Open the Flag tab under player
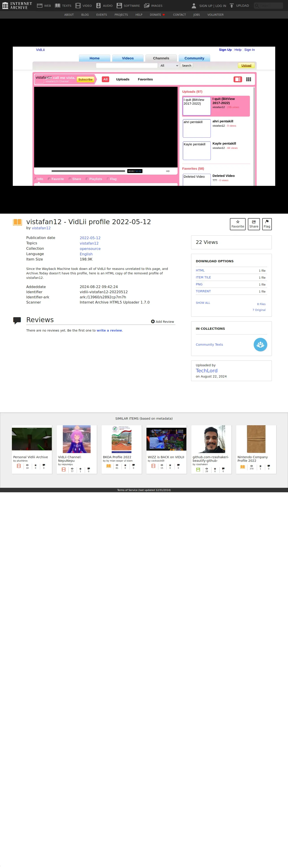The width and height of the screenshot is (288, 868). click(112, 179)
